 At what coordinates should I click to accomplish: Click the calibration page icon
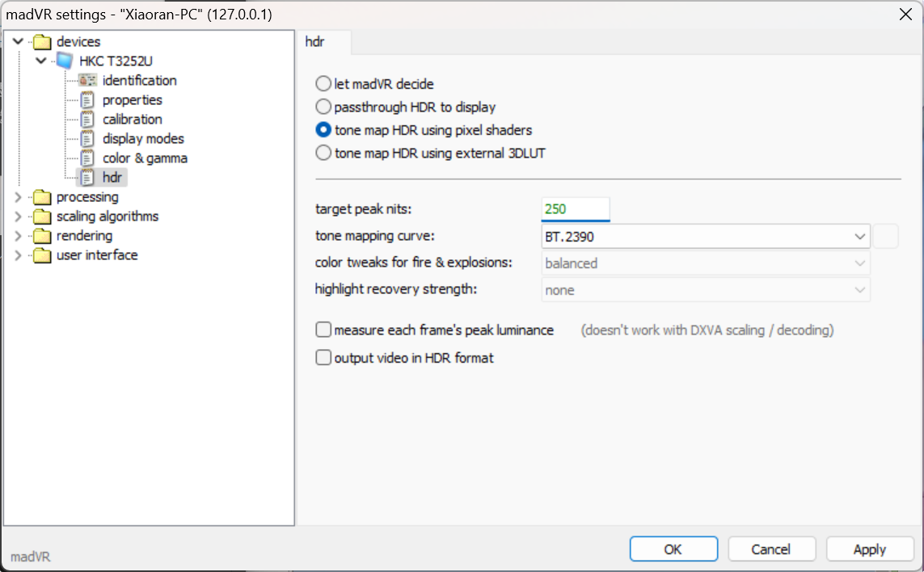[x=87, y=120]
